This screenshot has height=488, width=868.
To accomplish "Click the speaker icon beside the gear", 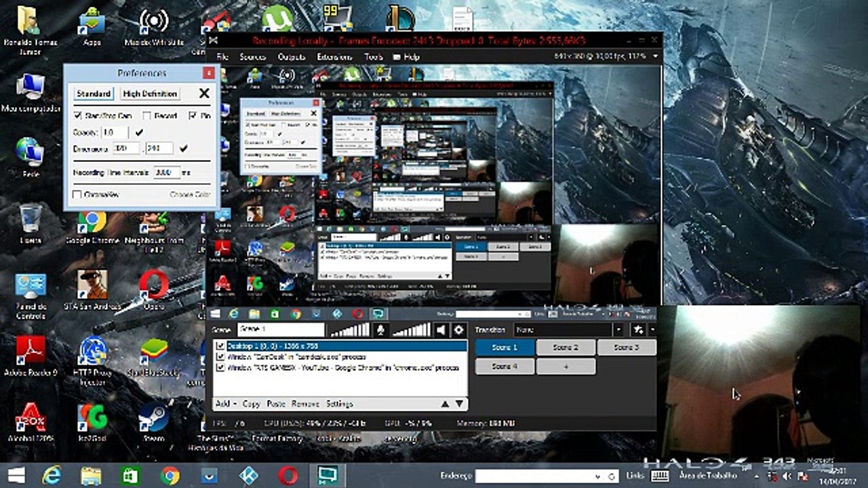I will pyautogui.click(x=441, y=330).
